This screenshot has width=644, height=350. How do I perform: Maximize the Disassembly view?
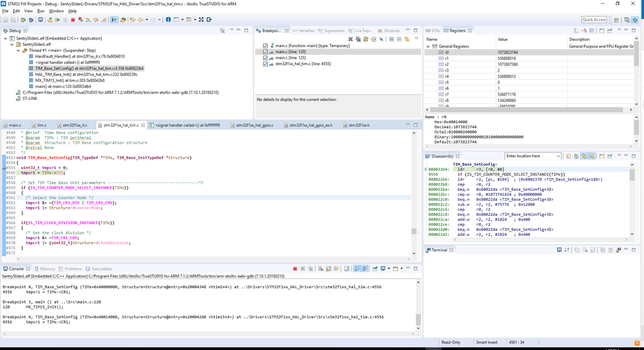(634, 156)
